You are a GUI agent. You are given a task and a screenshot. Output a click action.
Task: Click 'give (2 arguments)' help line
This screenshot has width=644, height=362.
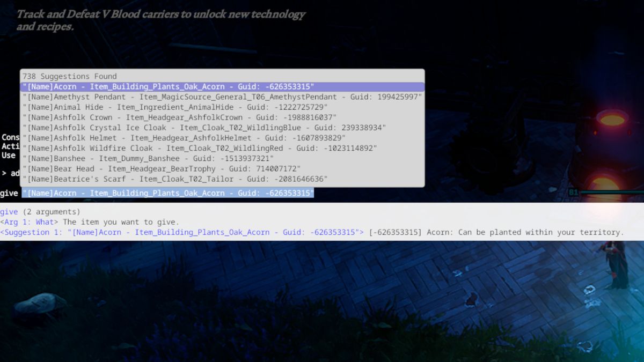tap(40, 212)
